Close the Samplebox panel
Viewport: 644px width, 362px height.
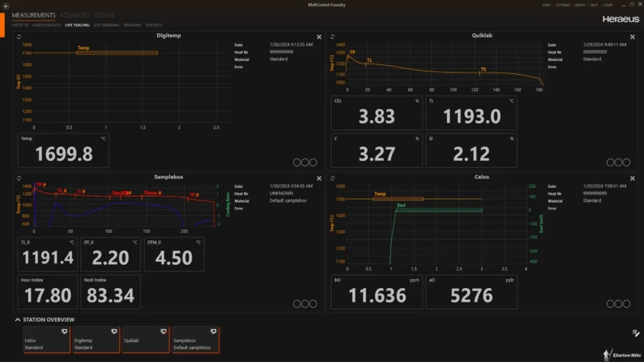click(319, 179)
